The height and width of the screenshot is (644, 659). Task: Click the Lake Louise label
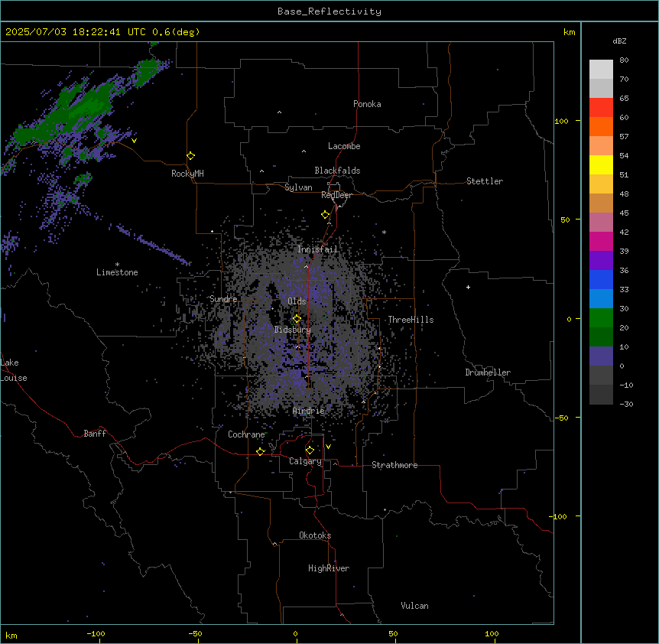click(14, 370)
